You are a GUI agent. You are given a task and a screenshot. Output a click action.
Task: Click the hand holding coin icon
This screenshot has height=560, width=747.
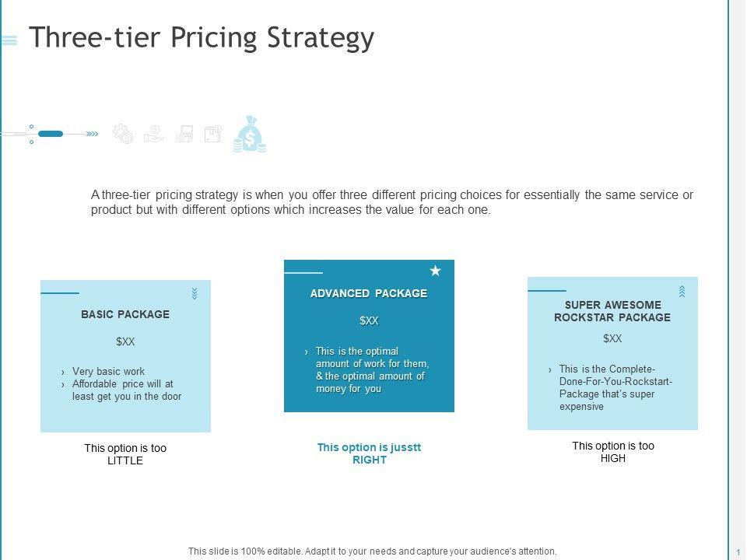(154, 134)
